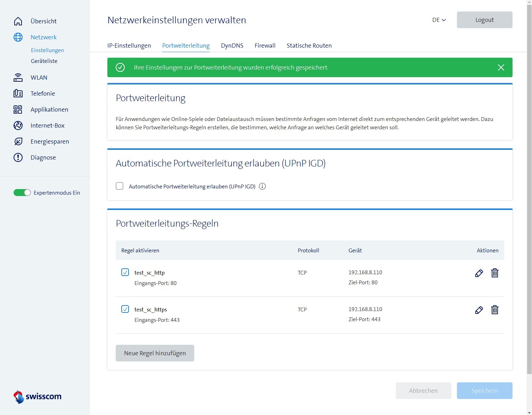Click the Logout button
The width and height of the screenshot is (532, 415).
click(x=484, y=20)
